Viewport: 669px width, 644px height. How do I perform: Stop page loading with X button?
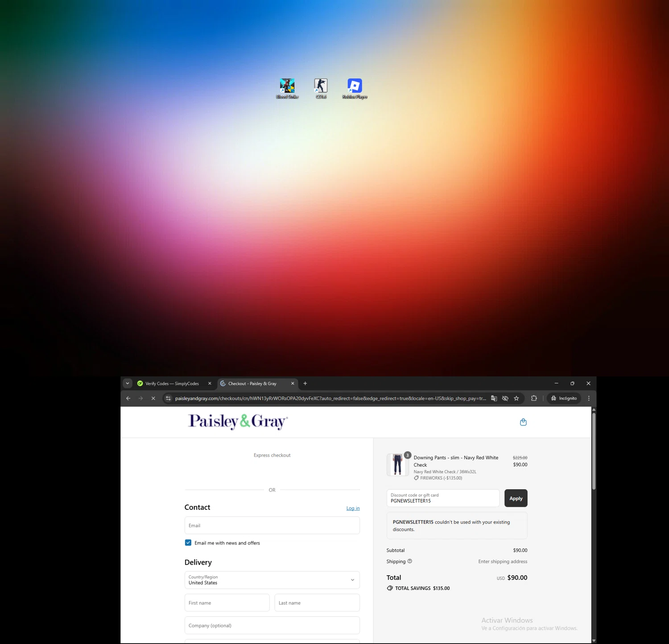point(153,398)
